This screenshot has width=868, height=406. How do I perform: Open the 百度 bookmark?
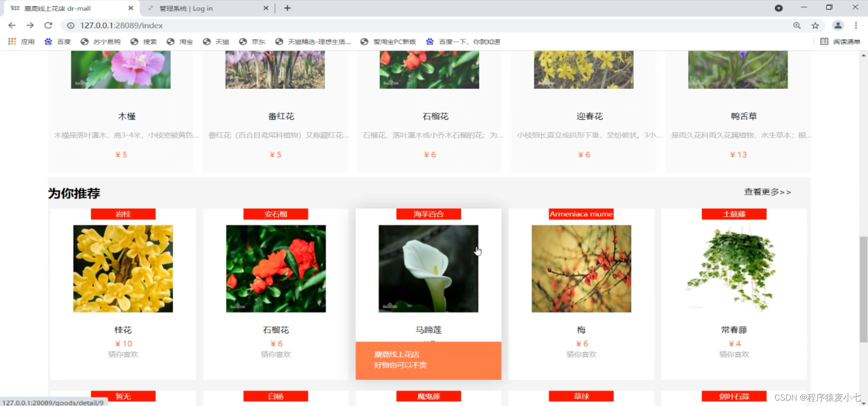click(x=57, y=42)
